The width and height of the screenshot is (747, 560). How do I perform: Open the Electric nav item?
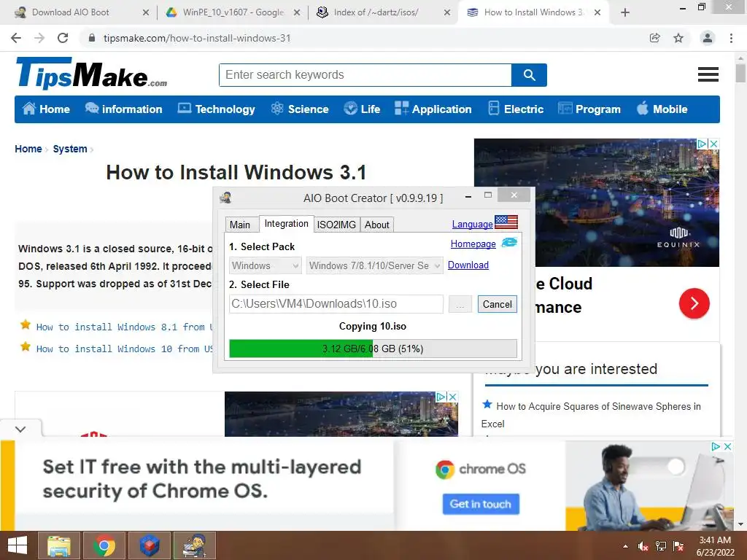(x=516, y=109)
